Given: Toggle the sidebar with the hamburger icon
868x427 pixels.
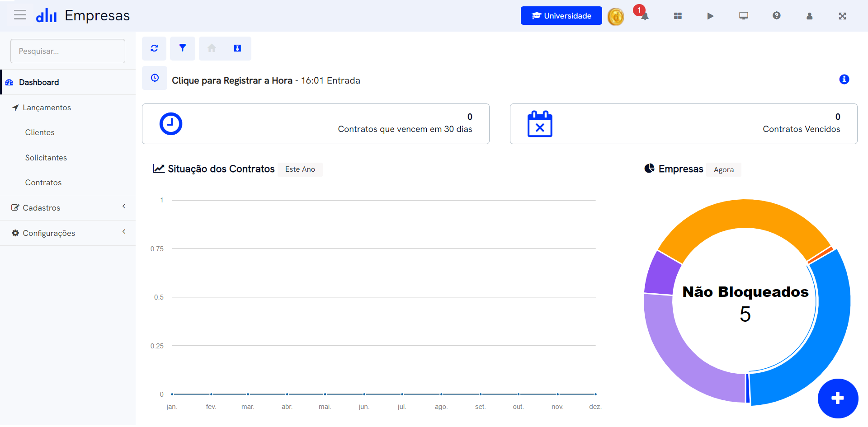Looking at the screenshot, I should point(20,14).
